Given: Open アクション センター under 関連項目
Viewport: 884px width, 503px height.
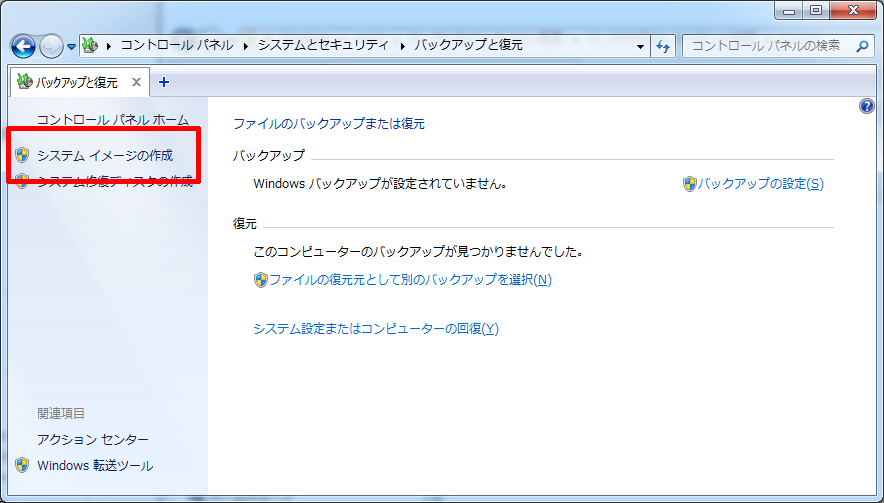Looking at the screenshot, I should coord(92,440).
